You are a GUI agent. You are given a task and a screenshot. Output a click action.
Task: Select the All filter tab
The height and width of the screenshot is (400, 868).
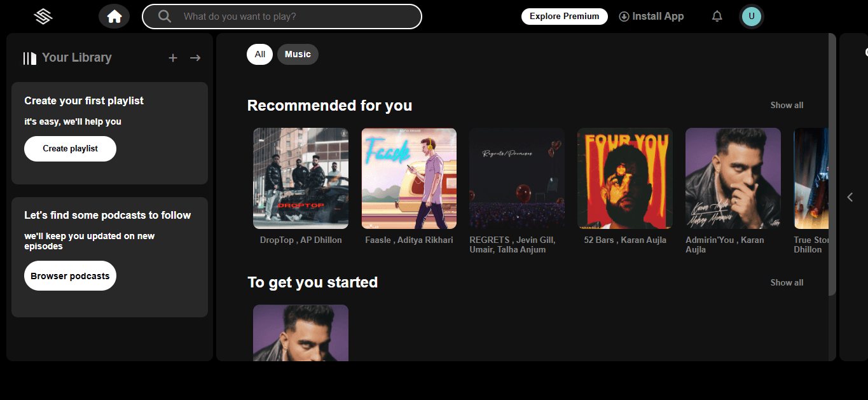(259, 54)
